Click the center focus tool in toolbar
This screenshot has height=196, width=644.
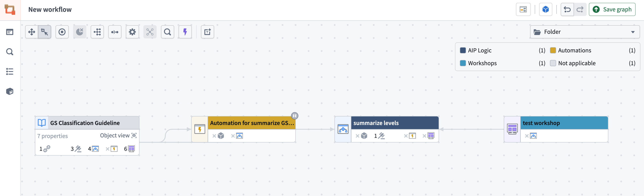pos(62,32)
